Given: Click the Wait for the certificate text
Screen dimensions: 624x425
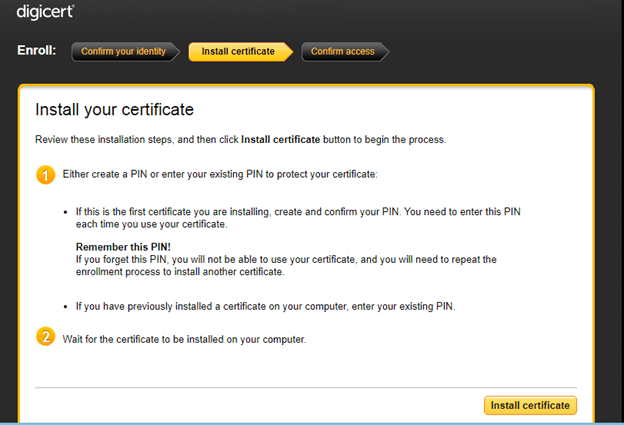Looking at the screenshot, I should tap(183, 339).
